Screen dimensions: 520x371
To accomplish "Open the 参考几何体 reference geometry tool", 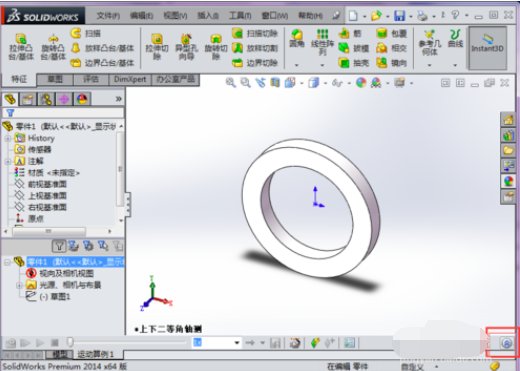I will tap(429, 42).
